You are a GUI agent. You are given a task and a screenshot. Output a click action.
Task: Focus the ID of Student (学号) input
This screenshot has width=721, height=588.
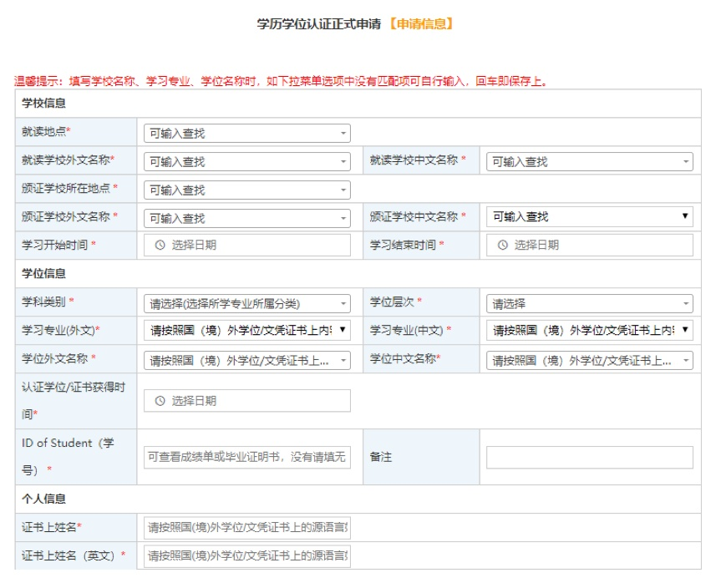point(247,457)
